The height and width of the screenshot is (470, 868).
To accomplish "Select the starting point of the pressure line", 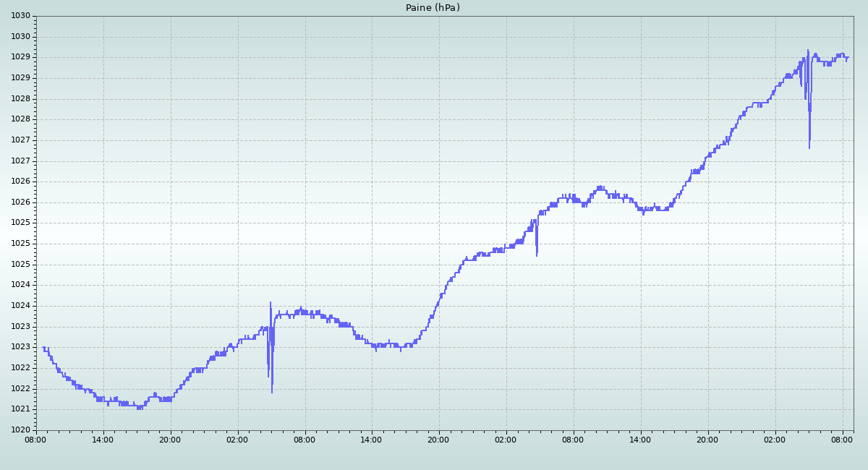I will (x=43, y=348).
